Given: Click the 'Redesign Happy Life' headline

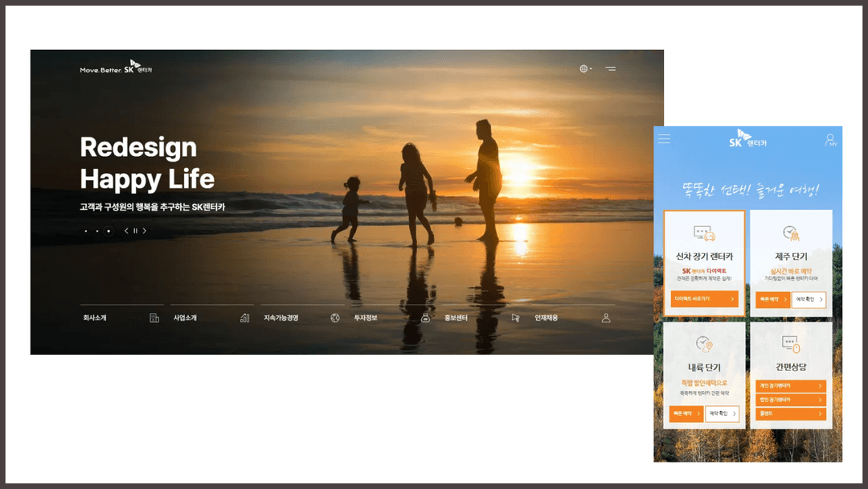Looking at the screenshot, I should coord(147,163).
